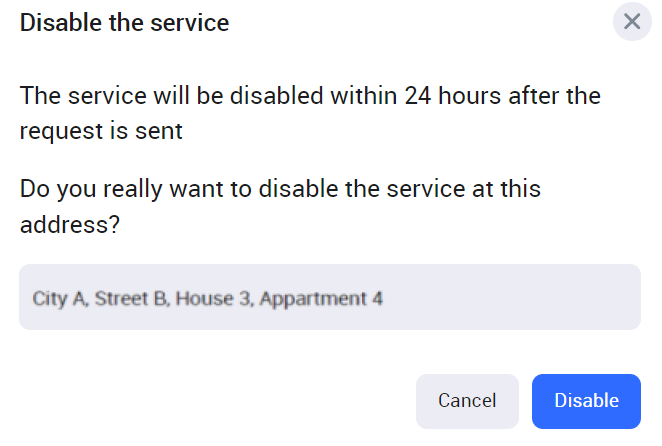
Task: Select the word 'address?' in the question
Action: [70, 224]
